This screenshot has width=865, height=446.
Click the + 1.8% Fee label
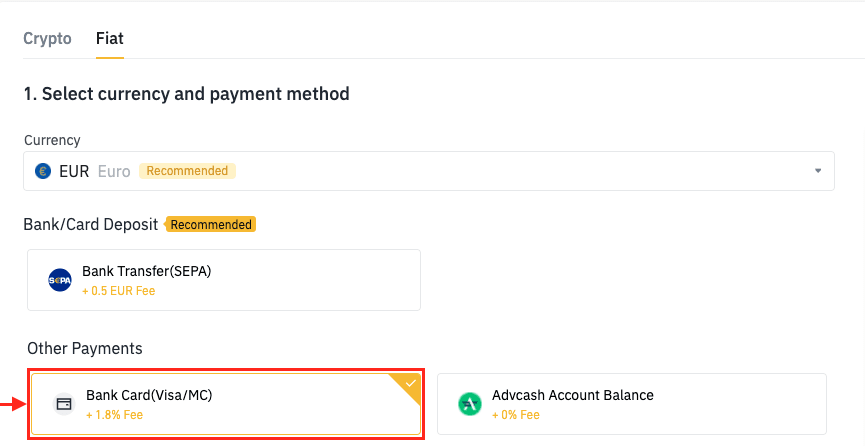114,415
